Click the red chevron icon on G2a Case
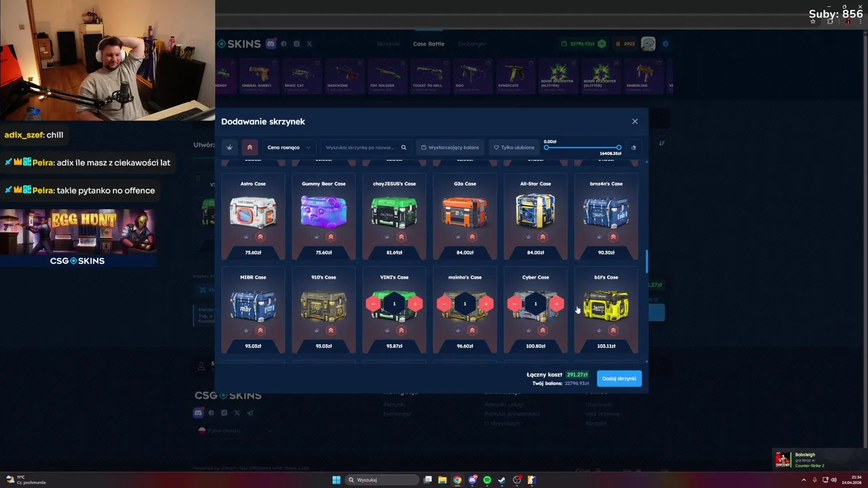The image size is (868, 488). tap(472, 237)
